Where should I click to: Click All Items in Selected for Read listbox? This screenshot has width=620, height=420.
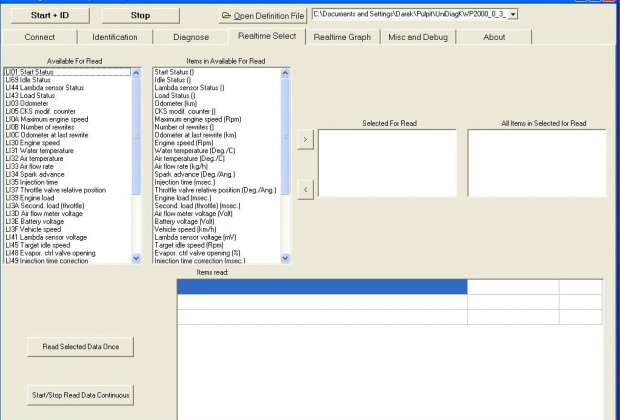(x=537, y=163)
